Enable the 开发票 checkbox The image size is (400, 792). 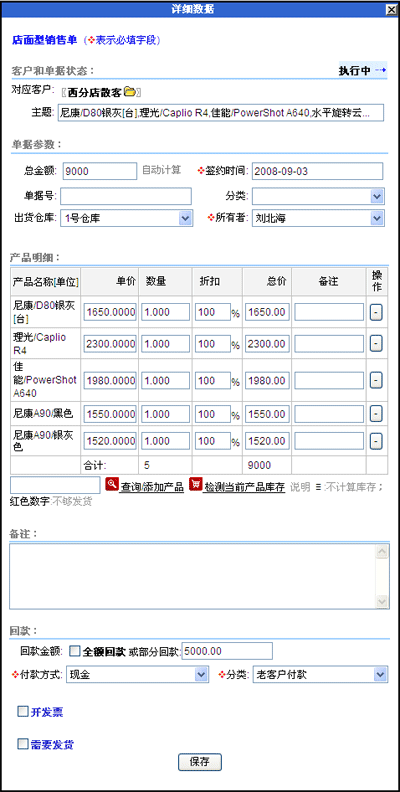[x=22, y=712]
